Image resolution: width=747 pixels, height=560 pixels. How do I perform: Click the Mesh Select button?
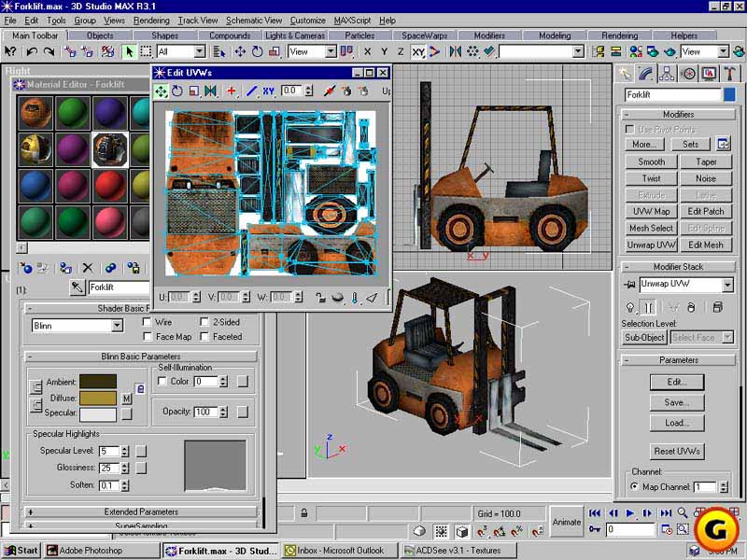[x=651, y=228]
